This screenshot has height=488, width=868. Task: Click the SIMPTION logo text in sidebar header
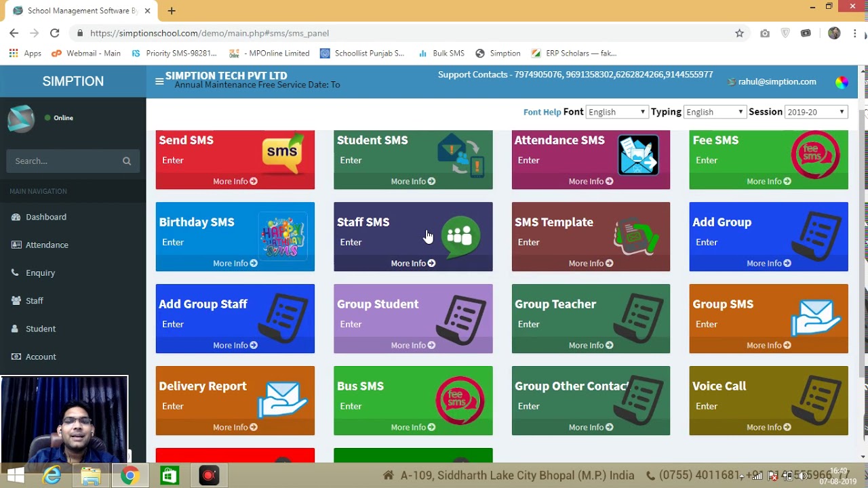[x=73, y=81]
